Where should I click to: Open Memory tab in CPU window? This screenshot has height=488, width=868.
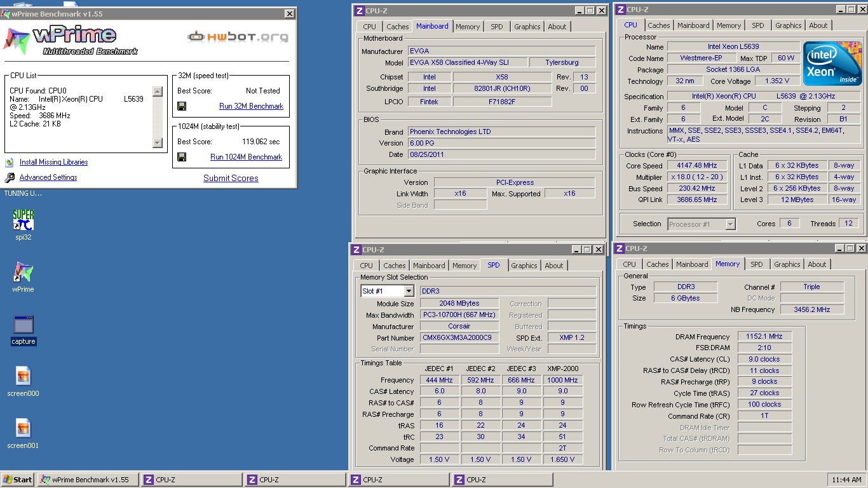tap(729, 25)
